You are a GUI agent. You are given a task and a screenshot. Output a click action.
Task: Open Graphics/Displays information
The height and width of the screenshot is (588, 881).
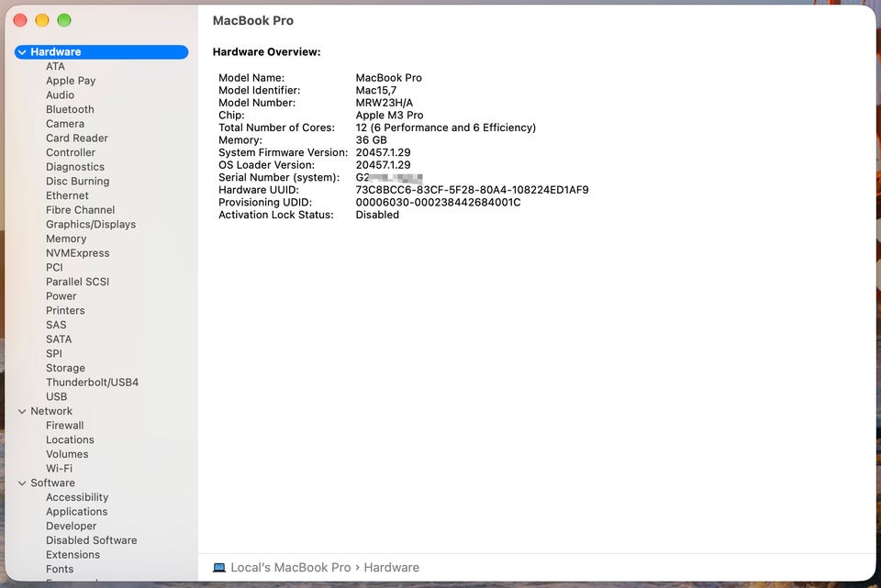[91, 225]
